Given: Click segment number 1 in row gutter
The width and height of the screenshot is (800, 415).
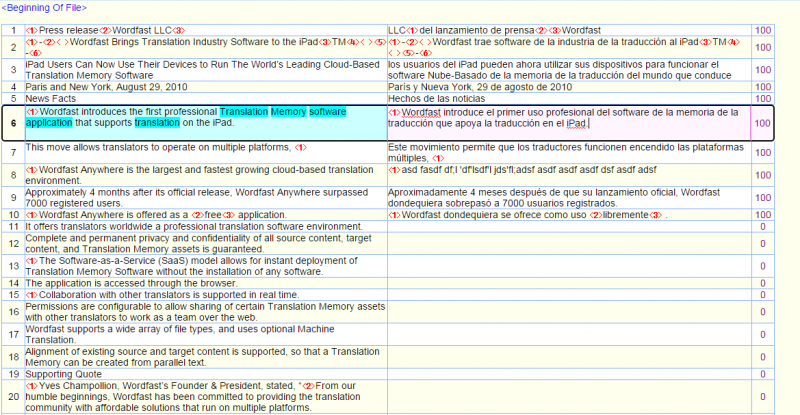Looking at the screenshot, I should (x=13, y=30).
